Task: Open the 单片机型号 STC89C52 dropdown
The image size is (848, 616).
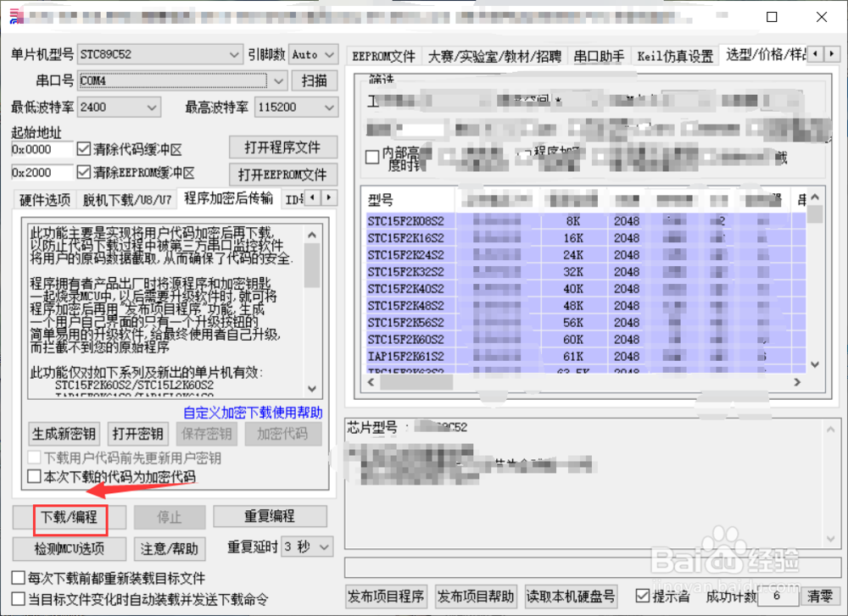Action: [x=160, y=54]
